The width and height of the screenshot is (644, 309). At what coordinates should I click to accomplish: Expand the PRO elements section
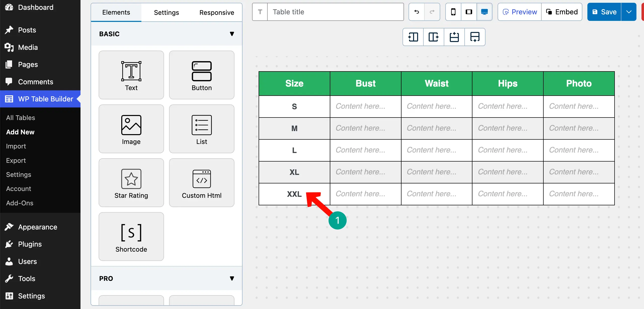point(232,278)
